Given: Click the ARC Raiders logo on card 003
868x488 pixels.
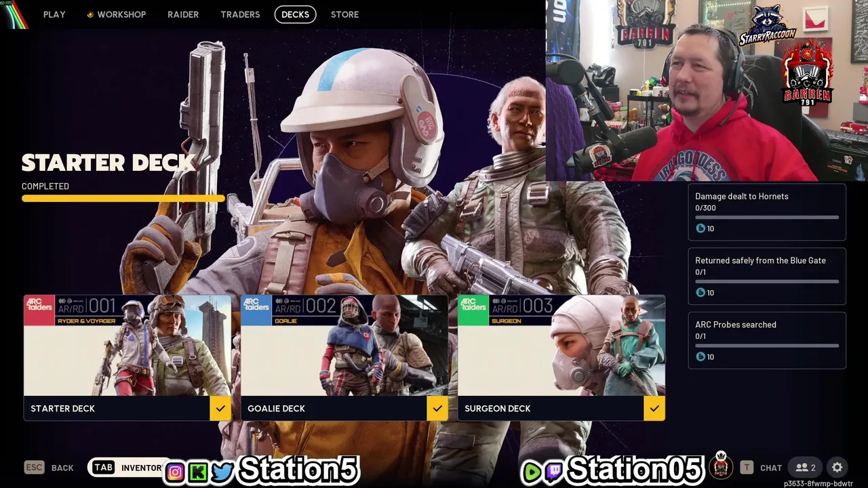Looking at the screenshot, I should (473, 310).
